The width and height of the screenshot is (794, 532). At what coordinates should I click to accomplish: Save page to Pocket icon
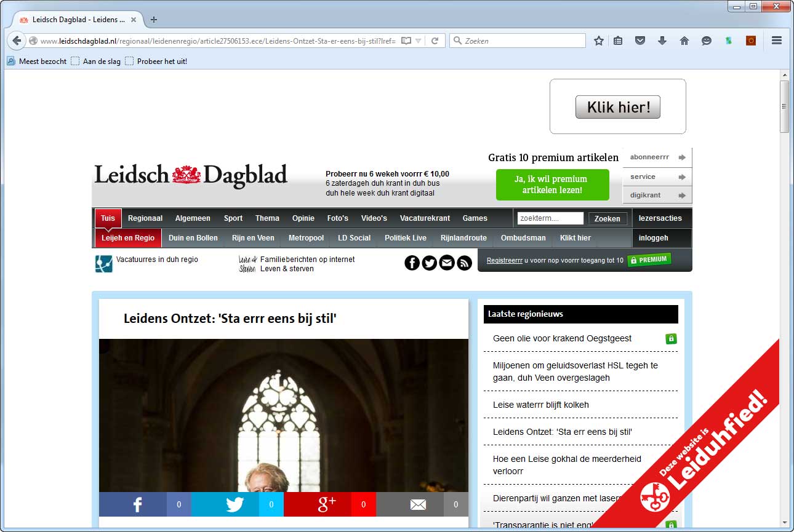pyautogui.click(x=640, y=41)
